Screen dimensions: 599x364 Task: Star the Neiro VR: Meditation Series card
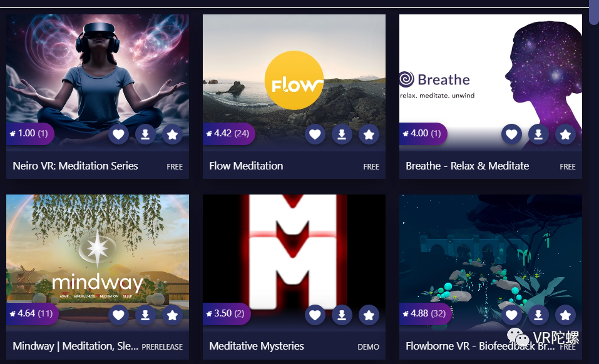tap(172, 134)
